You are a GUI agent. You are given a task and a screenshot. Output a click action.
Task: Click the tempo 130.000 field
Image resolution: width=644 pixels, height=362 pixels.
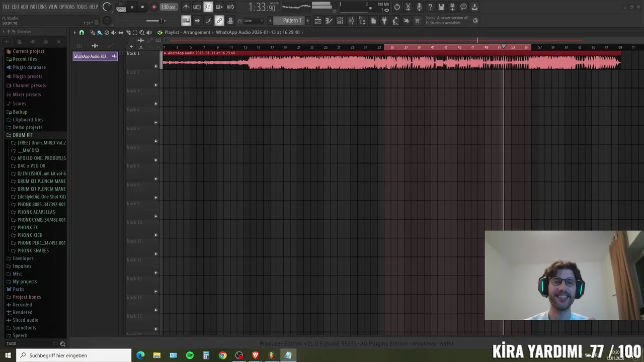[169, 7]
